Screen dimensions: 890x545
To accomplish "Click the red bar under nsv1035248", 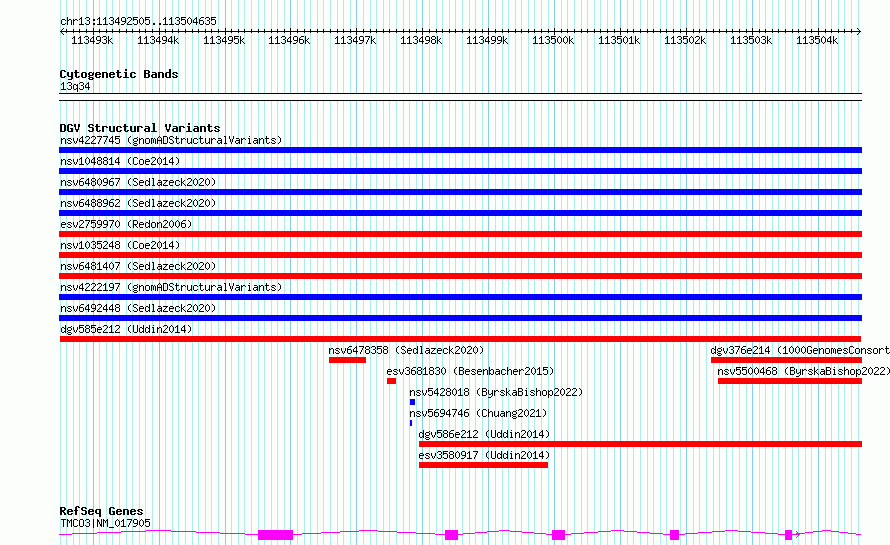I will [460, 255].
